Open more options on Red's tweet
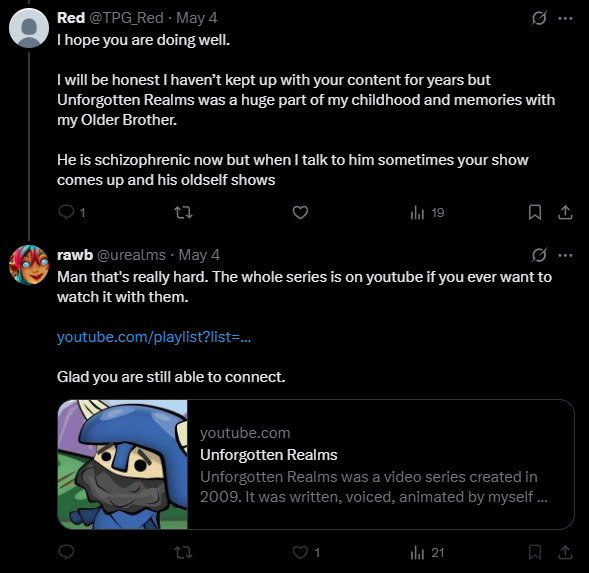The image size is (589, 573). tap(565, 18)
